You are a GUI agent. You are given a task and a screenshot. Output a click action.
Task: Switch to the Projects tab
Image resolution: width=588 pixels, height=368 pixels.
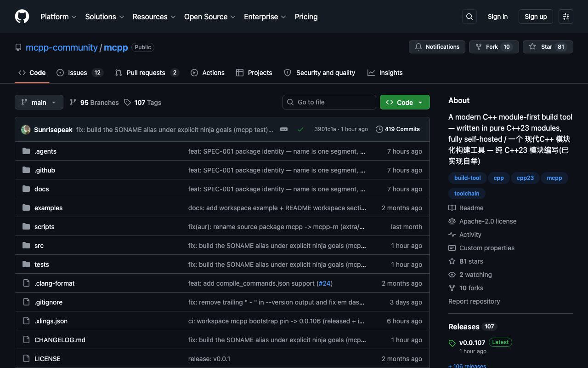click(x=254, y=73)
